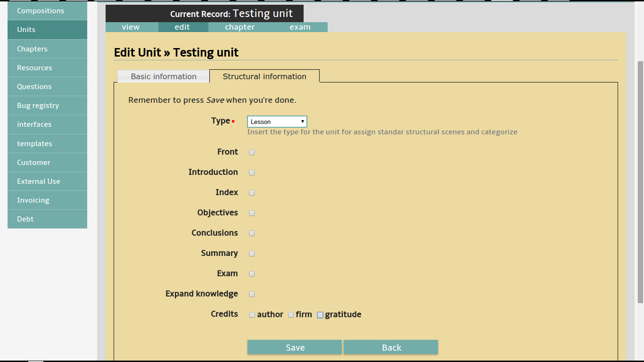Viewport: 644px width, 362px height.
Task: Enable the Front checkbox
Action: click(252, 152)
